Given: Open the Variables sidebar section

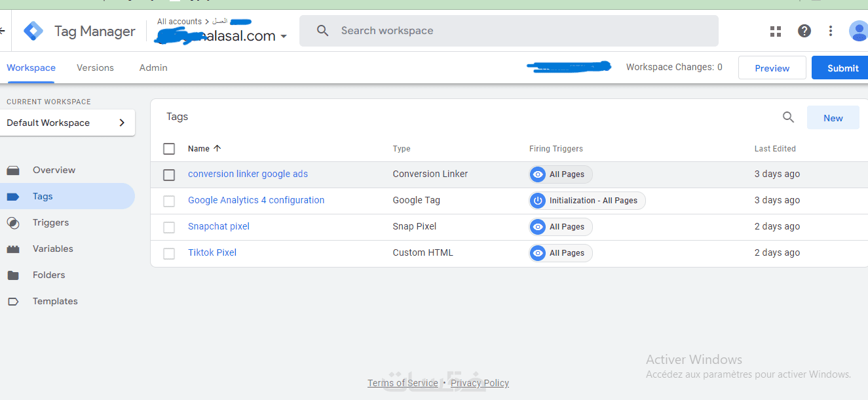Looking at the screenshot, I should pyautogui.click(x=52, y=249).
